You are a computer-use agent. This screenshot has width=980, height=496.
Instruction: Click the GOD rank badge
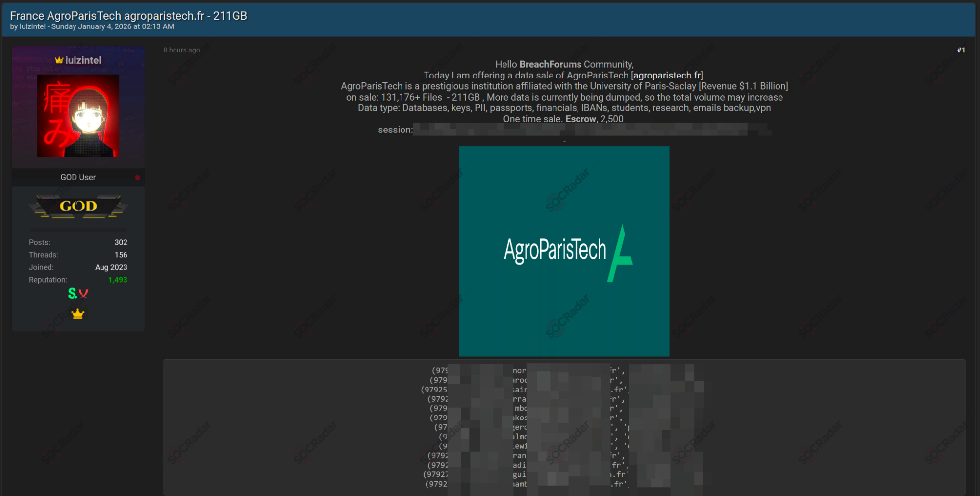tap(78, 206)
